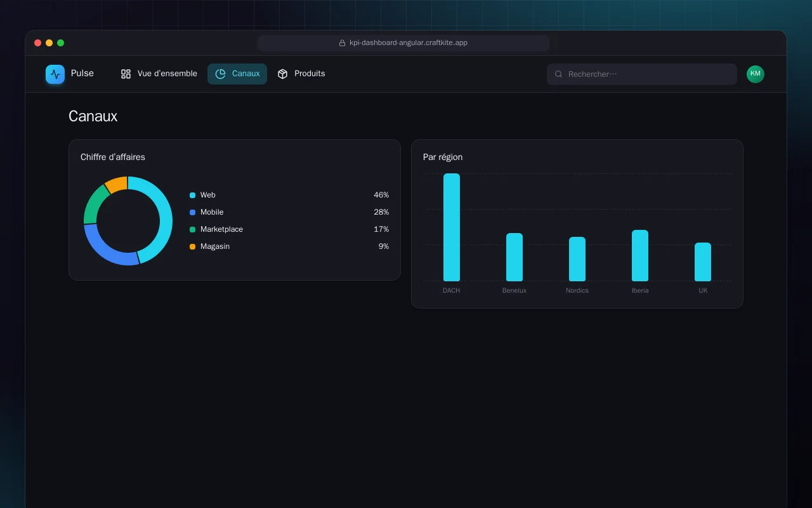Click the 46% value for Web
Viewport: 812px width, 508px height.
click(x=381, y=195)
